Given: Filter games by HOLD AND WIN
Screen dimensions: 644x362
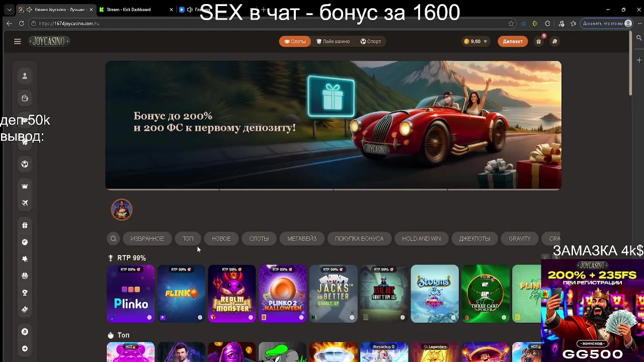Looking at the screenshot, I should pyautogui.click(x=422, y=239).
